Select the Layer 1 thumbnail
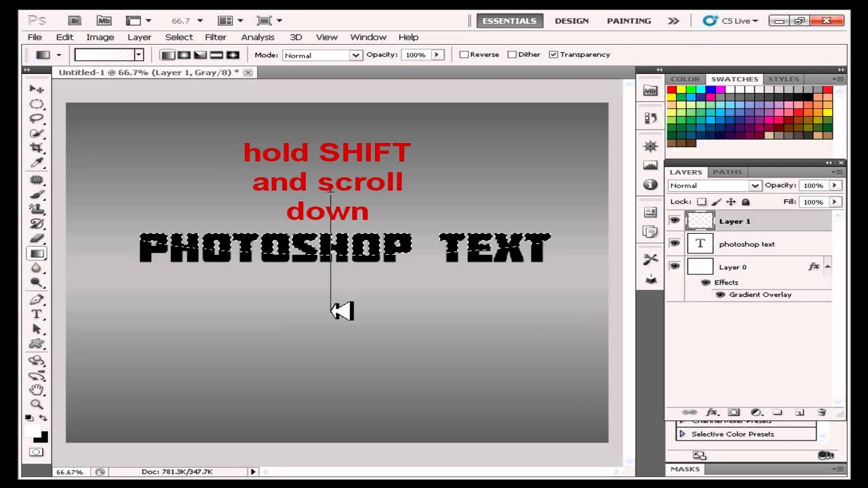The height and width of the screenshot is (488, 868). [701, 221]
